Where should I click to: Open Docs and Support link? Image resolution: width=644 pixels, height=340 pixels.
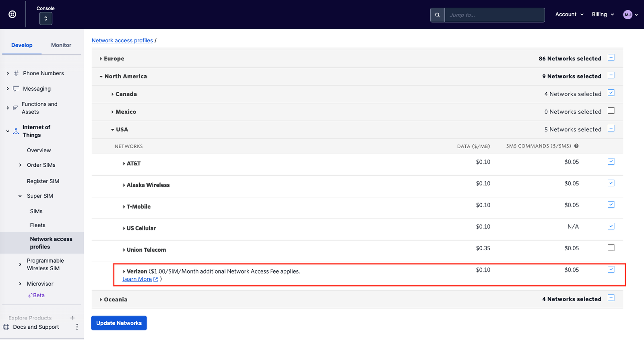click(x=36, y=327)
